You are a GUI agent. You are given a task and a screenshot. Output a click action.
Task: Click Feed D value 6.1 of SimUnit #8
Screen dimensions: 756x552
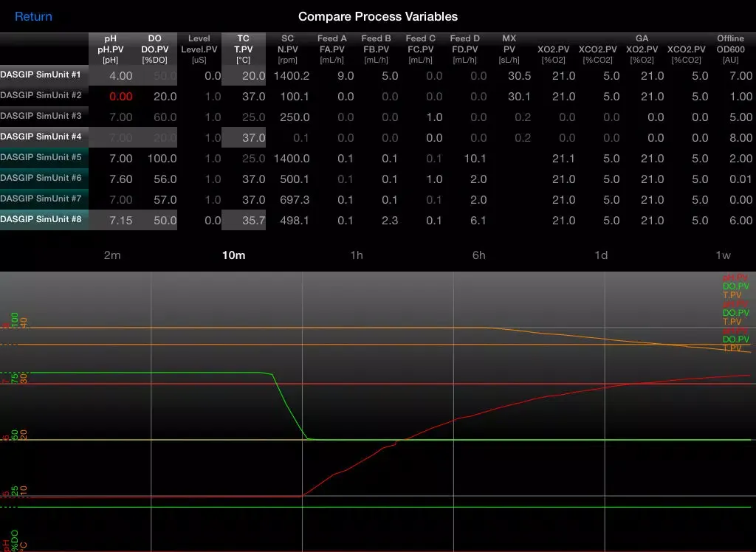(x=478, y=221)
